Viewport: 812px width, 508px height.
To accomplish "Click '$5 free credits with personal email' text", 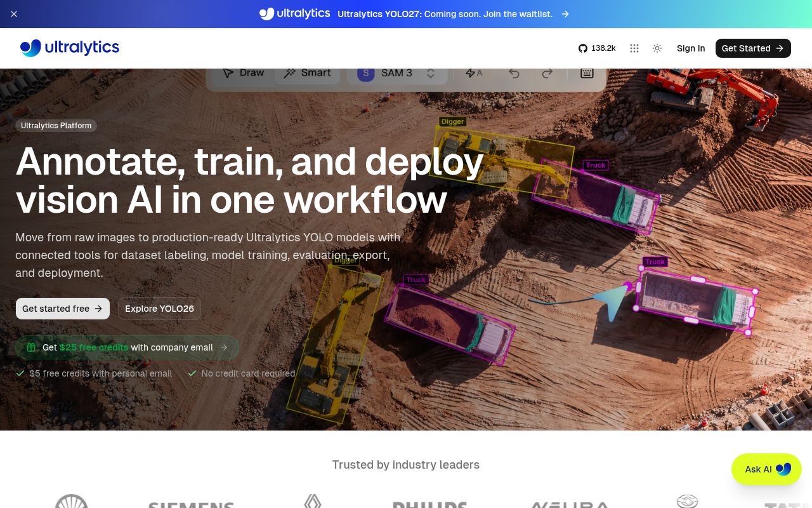I will [101, 373].
